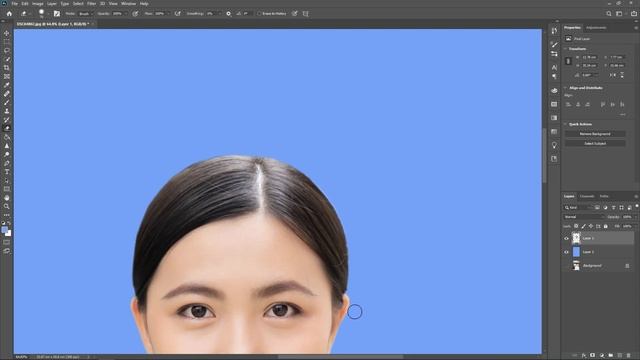
Task: Select the Eraser tool in toolbar
Action: click(7, 128)
